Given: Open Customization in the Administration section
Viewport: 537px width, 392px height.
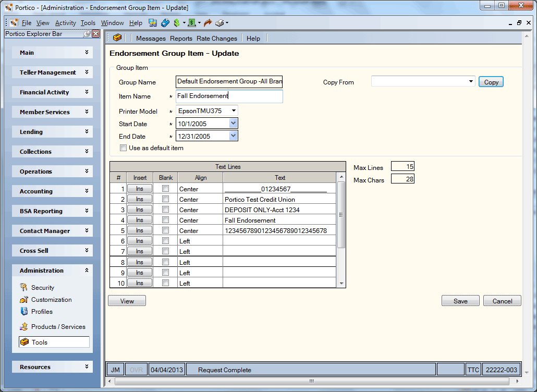Looking at the screenshot, I should pyautogui.click(x=52, y=300).
